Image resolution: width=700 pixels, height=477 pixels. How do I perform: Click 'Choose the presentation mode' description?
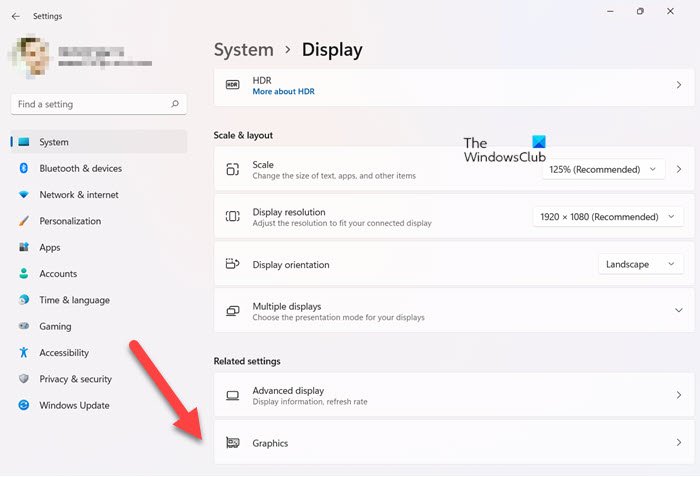(338, 317)
